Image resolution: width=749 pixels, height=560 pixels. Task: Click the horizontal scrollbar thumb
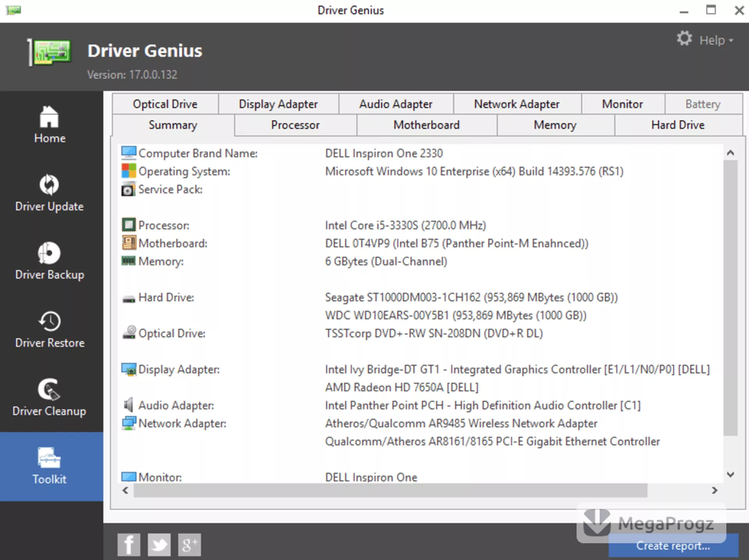click(x=390, y=490)
